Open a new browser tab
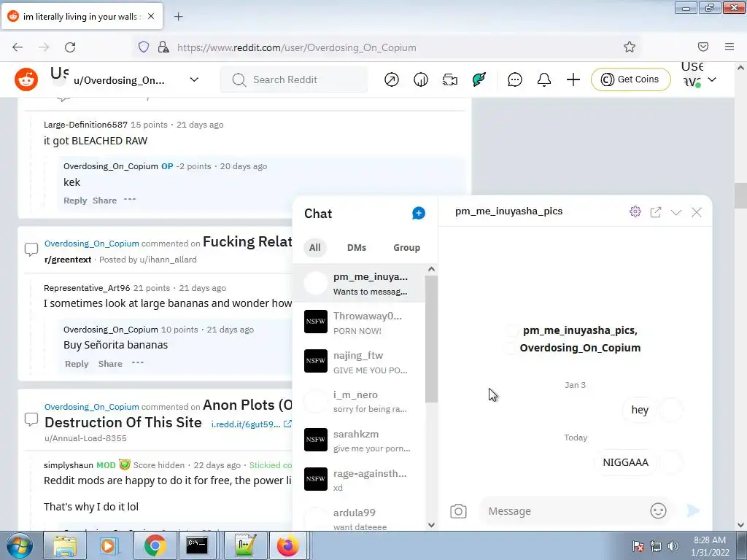Viewport: 747px width, 560px height. click(178, 17)
